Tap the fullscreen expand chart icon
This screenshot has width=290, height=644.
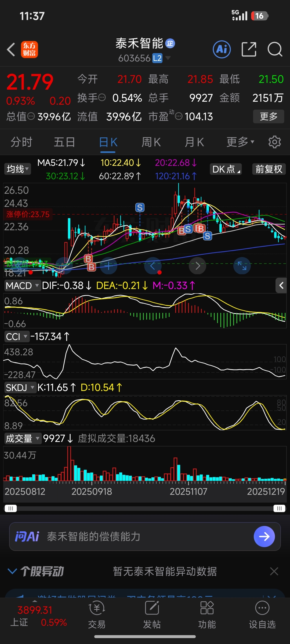click(x=242, y=266)
